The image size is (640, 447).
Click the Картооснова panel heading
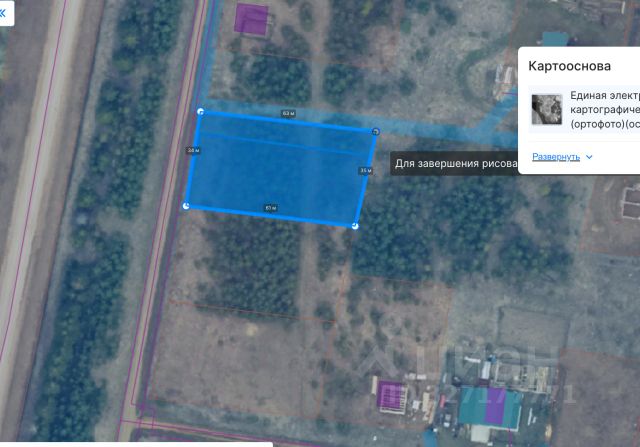pos(569,66)
